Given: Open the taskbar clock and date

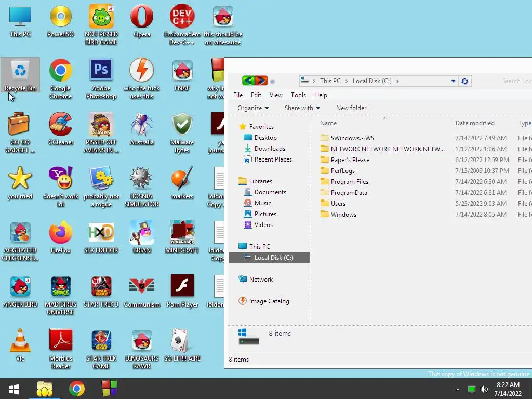Looking at the screenshot, I should tap(508, 389).
